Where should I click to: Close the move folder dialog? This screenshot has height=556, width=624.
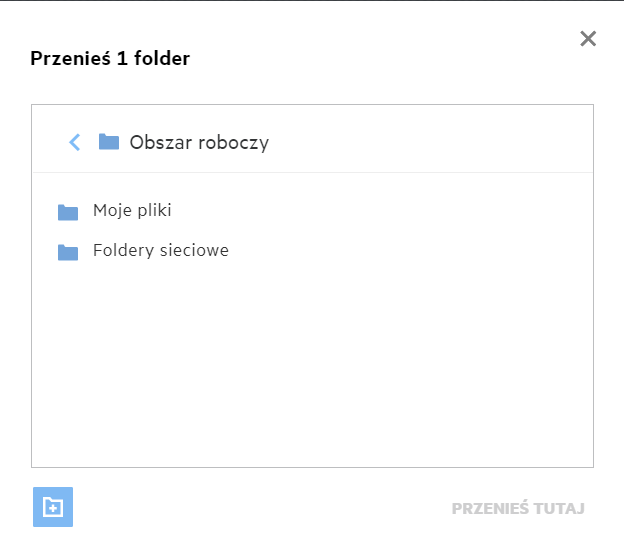click(x=588, y=39)
